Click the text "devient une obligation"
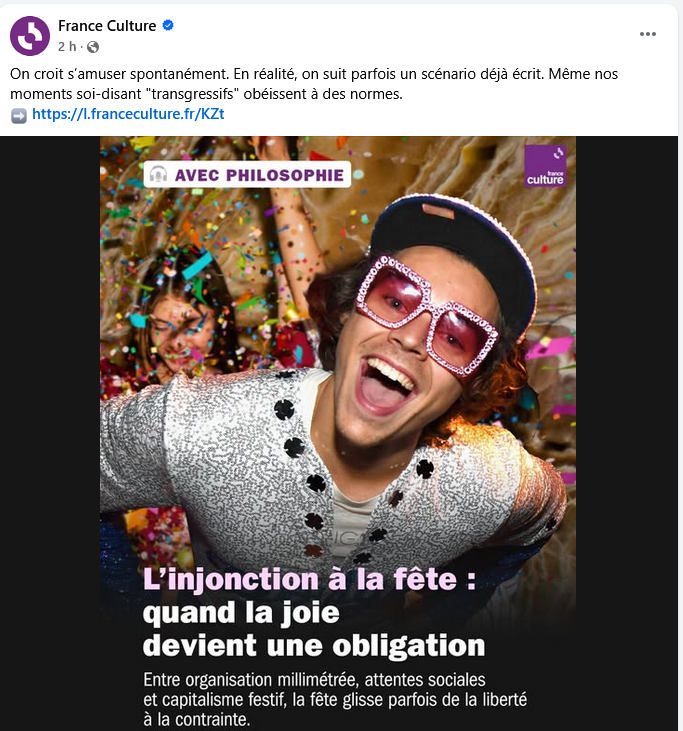683x731 pixels. click(x=314, y=642)
